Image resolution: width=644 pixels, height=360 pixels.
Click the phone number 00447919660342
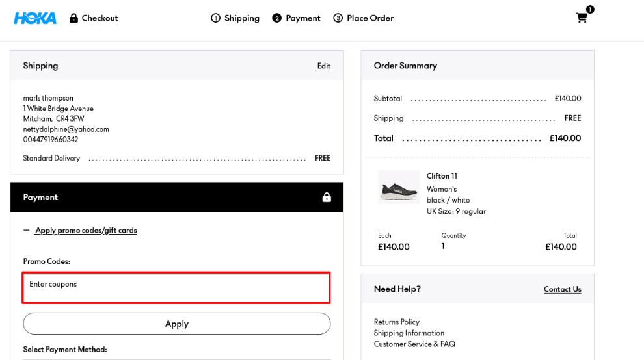pos(51,140)
